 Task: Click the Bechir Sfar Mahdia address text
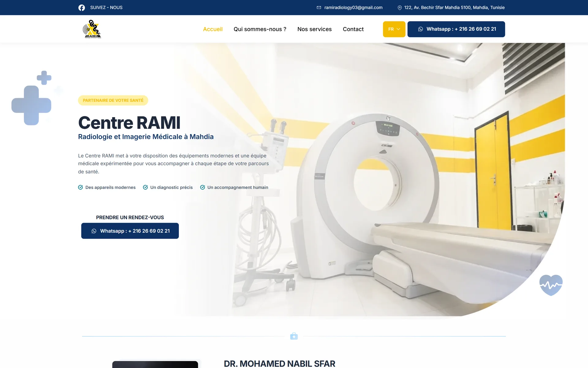pyautogui.click(x=454, y=8)
